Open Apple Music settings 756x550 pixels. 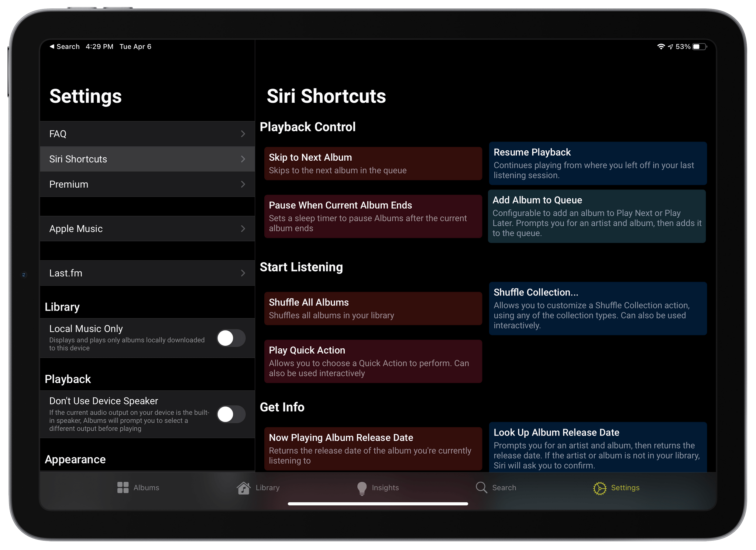pyautogui.click(x=145, y=229)
